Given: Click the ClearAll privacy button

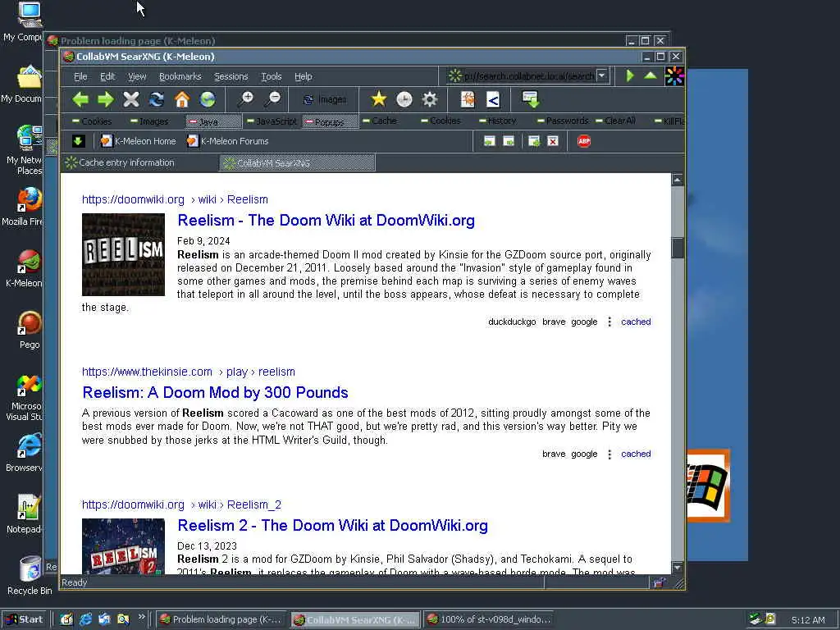Looking at the screenshot, I should [615, 121].
